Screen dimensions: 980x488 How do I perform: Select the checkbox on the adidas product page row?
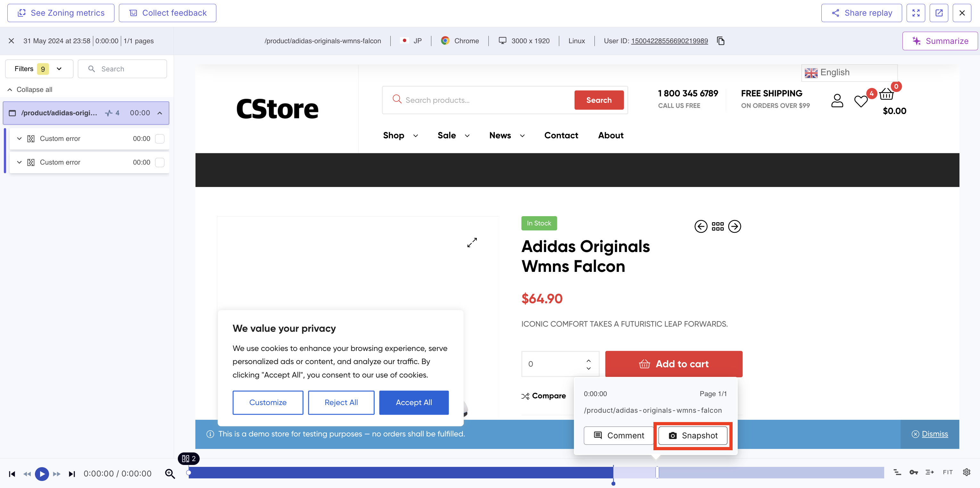pyautogui.click(x=12, y=113)
